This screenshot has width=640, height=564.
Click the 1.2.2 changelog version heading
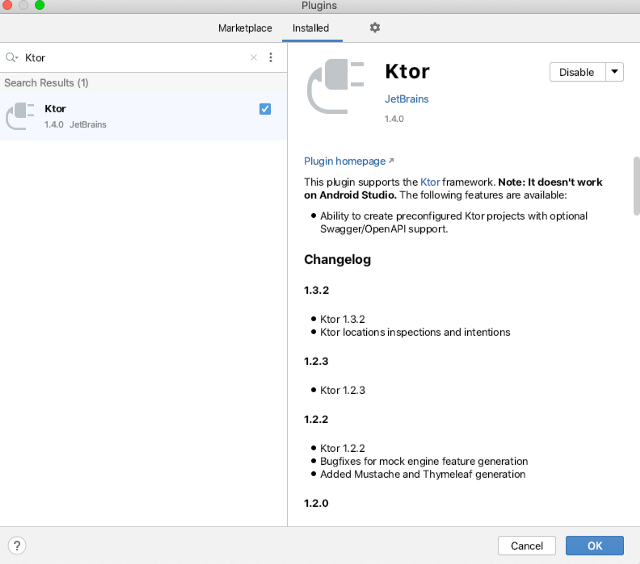point(316,419)
